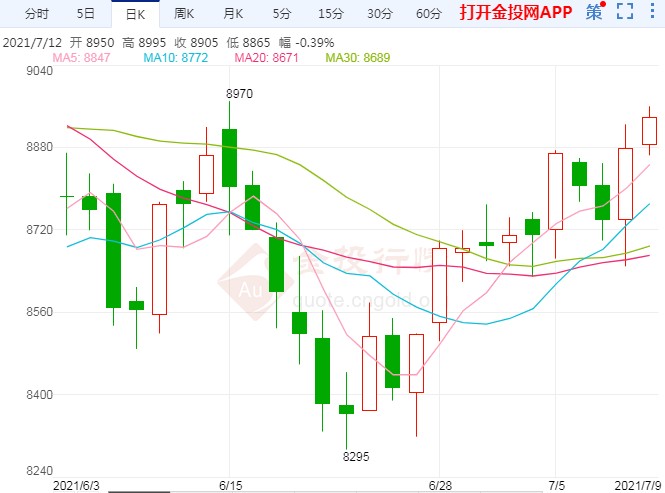Select the 60分 interval tab
665x493 pixels.
click(428, 14)
